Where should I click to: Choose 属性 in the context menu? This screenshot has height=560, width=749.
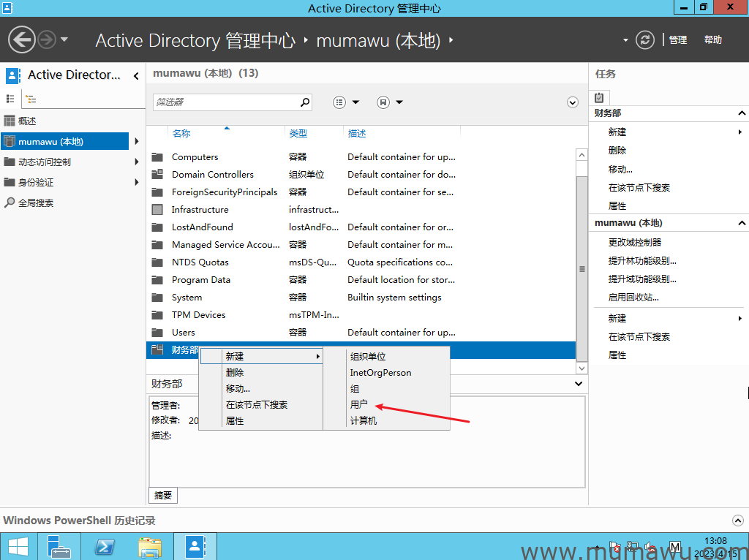261,421
